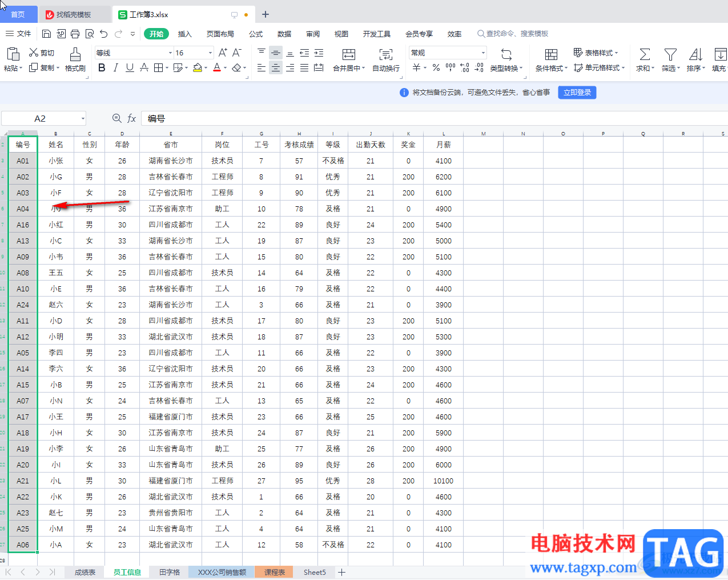Apply thousands separator format
This screenshot has width=728, height=580.
pos(451,68)
